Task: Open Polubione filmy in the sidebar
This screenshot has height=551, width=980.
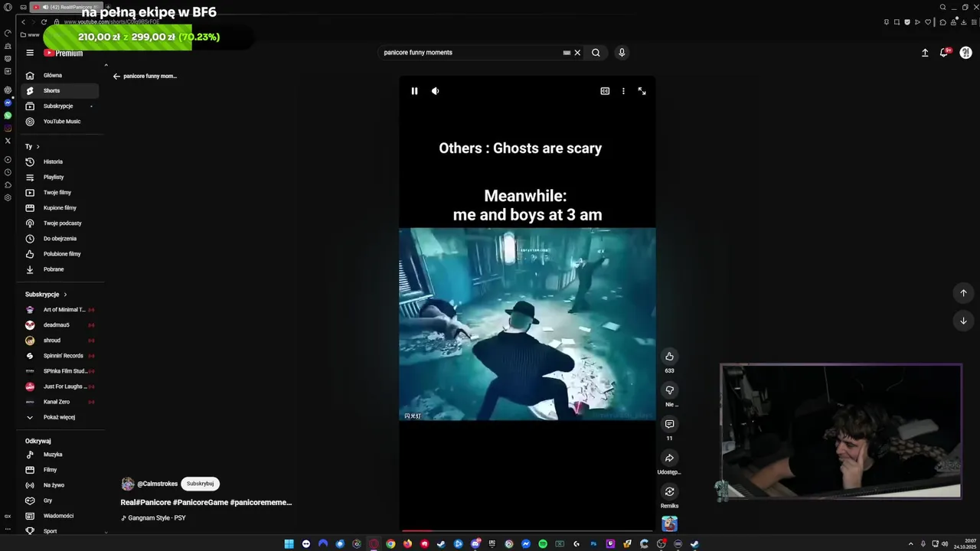Action: click(x=60, y=253)
